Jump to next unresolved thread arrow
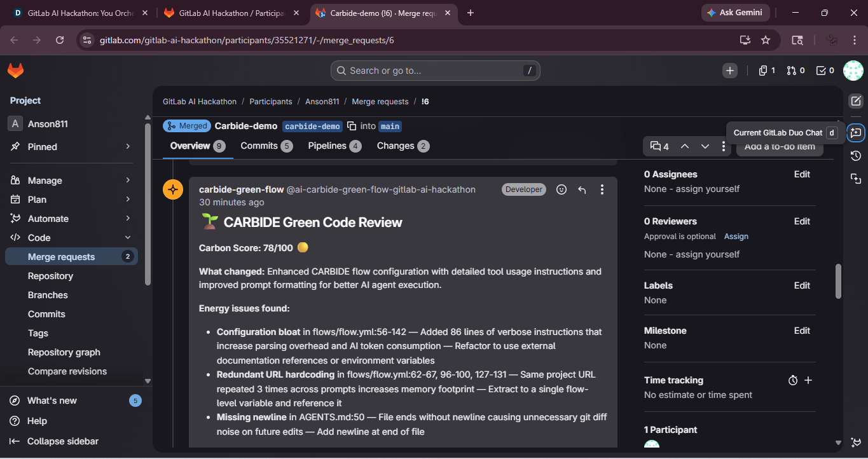Viewport: 868px width, 459px height. [x=705, y=146]
